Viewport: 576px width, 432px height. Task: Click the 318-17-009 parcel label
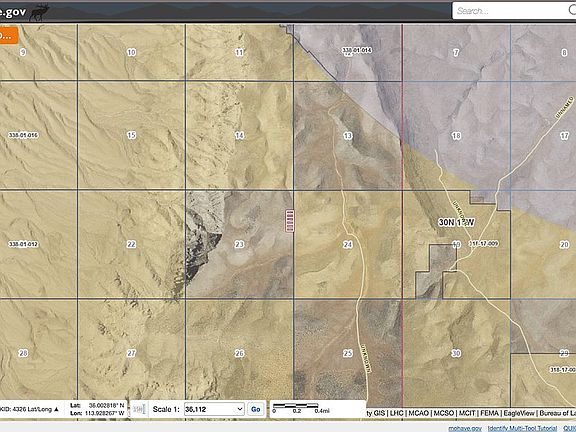click(x=484, y=244)
